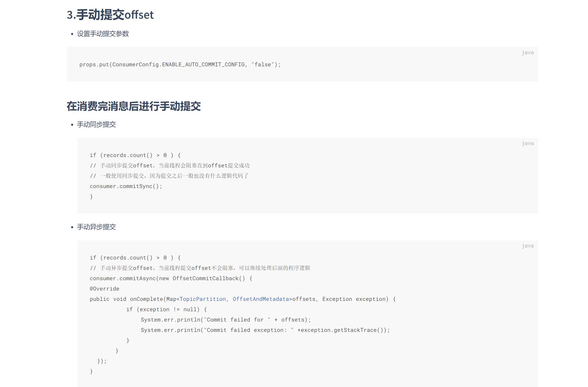Click the '设置手动提交参数' bullet text
This screenshot has width=588, height=387.
pos(103,34)
